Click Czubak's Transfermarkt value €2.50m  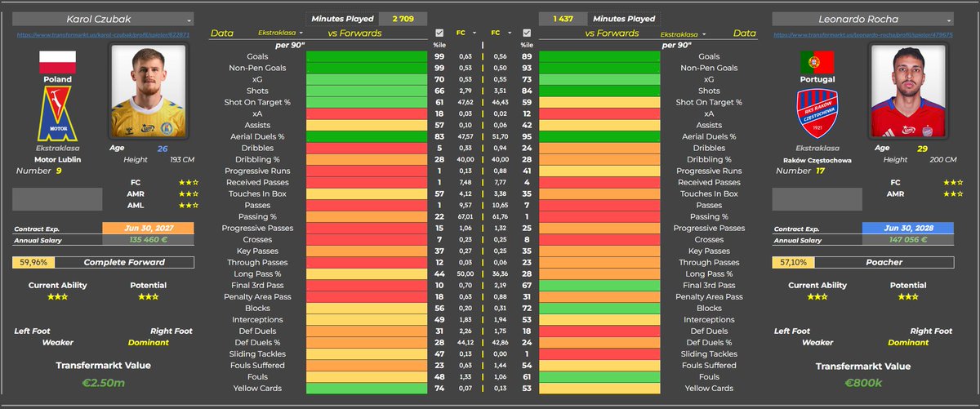pos(102,384)
